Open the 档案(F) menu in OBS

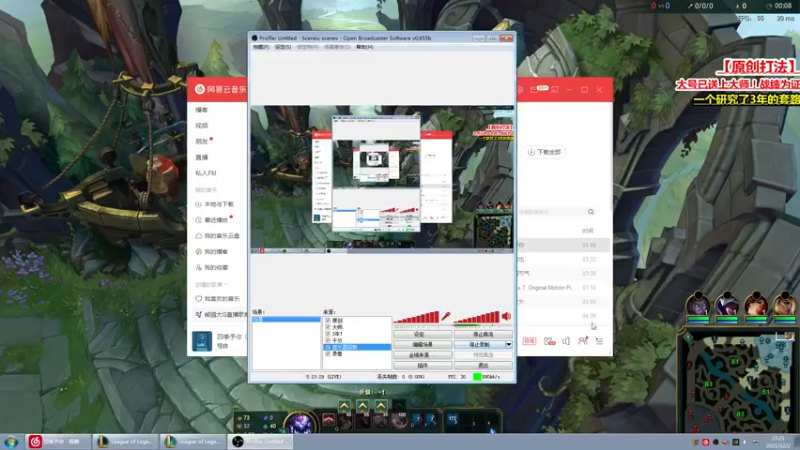coord(261,47)
